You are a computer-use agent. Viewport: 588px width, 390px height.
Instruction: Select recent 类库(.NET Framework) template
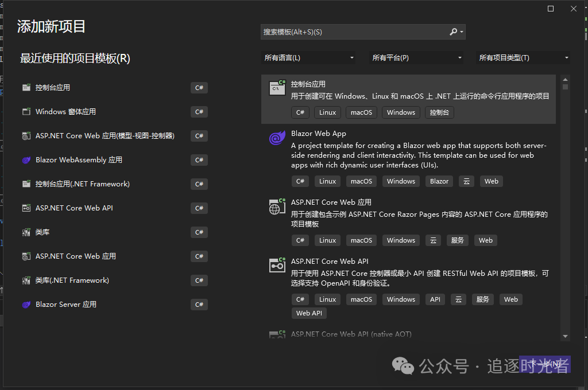point(72,280)
